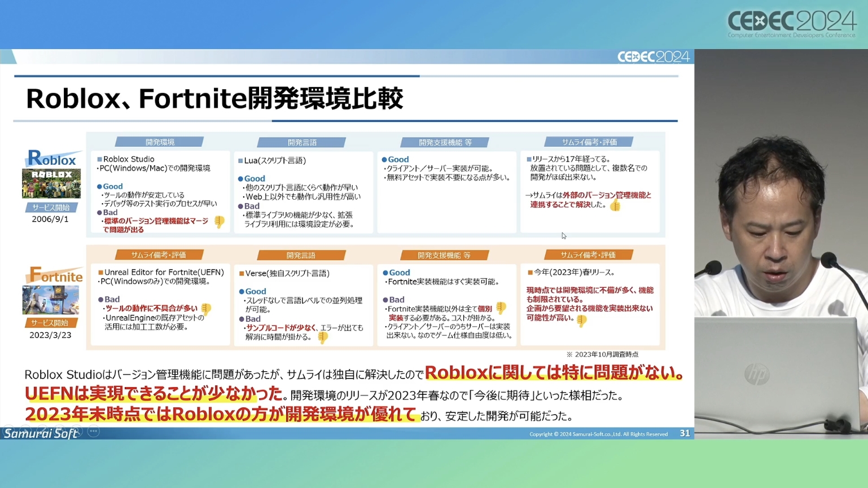
Task: Click the サービス開始 label under Roblox
Action: click(51, 208)
